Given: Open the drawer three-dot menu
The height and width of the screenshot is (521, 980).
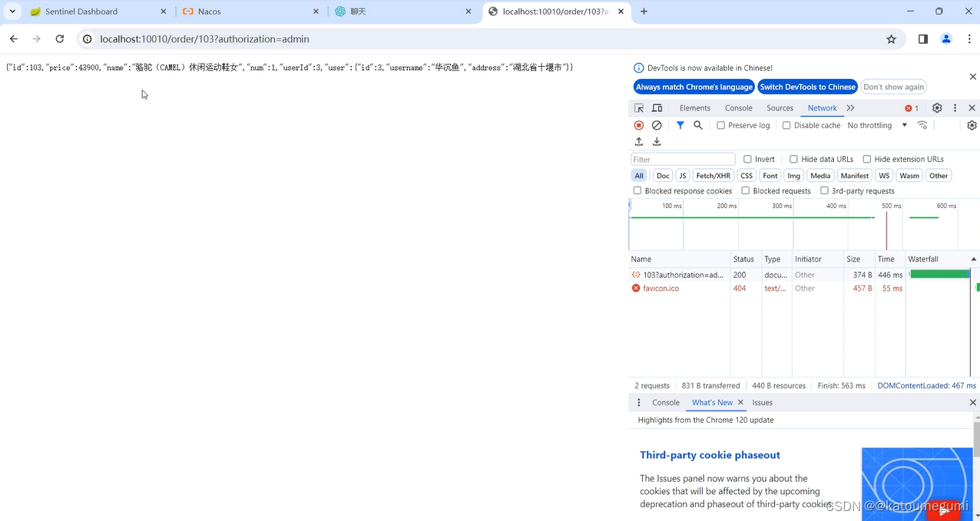Looking at the screenshot, I should pos(639,402).
